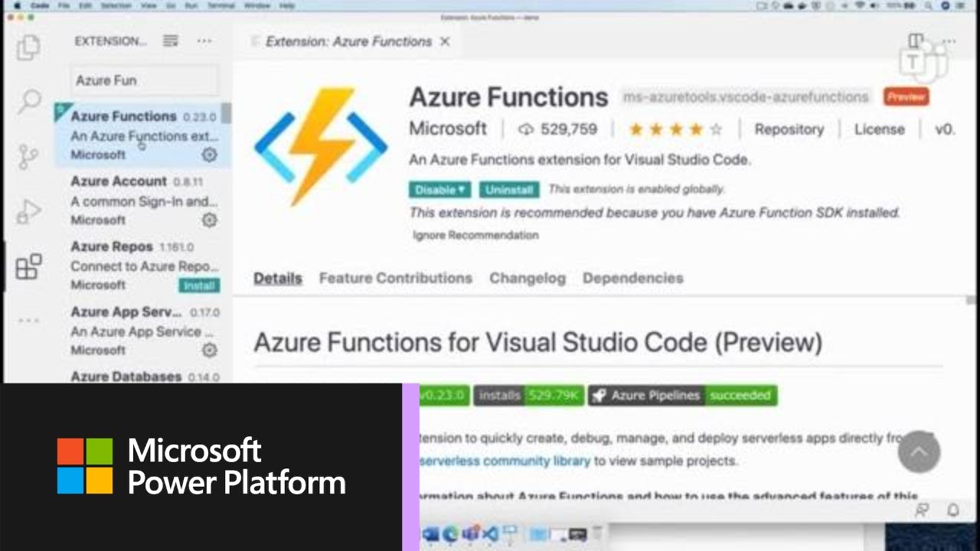
Task: Open notifications bell in status bar
Action: pos(953,509)
